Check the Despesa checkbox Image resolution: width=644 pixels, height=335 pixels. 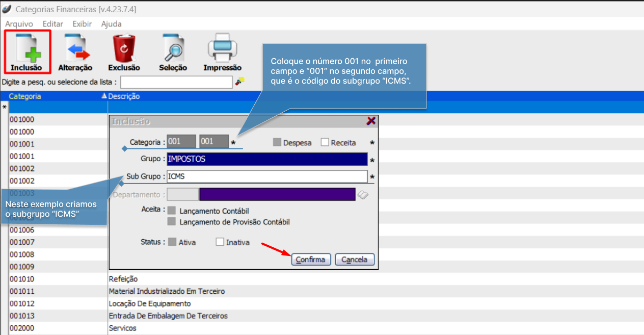pyautogui.click(x=277, y=143)
